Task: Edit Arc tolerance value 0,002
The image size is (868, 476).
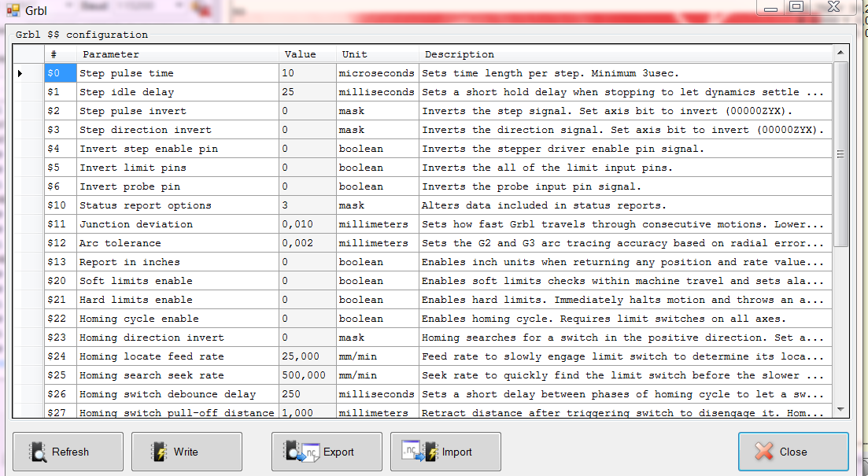Action: click(x=308, y=242)
